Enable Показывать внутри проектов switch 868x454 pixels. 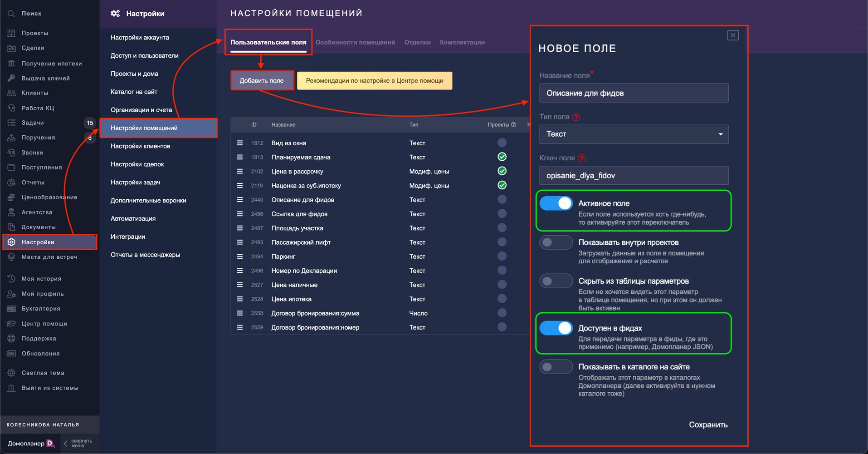556,242
